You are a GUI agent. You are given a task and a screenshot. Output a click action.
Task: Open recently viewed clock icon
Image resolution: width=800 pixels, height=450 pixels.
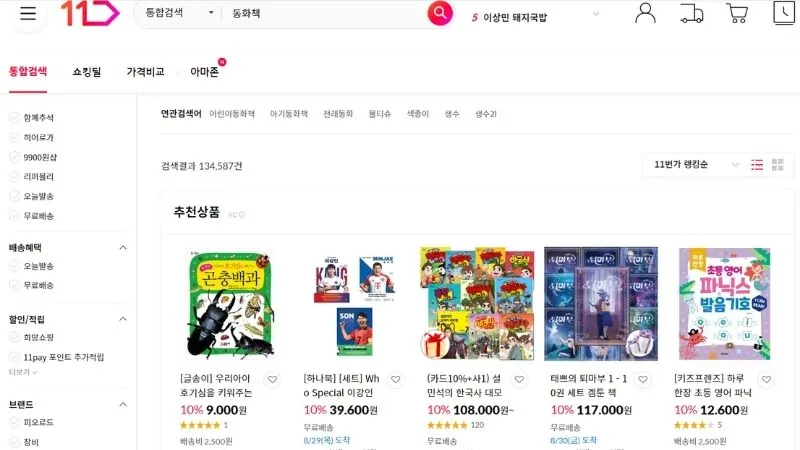point(784,12)
